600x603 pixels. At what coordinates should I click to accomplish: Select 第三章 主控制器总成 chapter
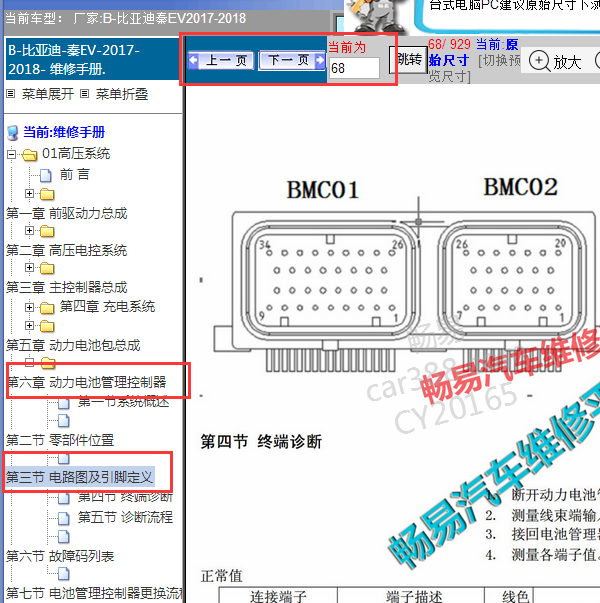(x=67, y=287)
